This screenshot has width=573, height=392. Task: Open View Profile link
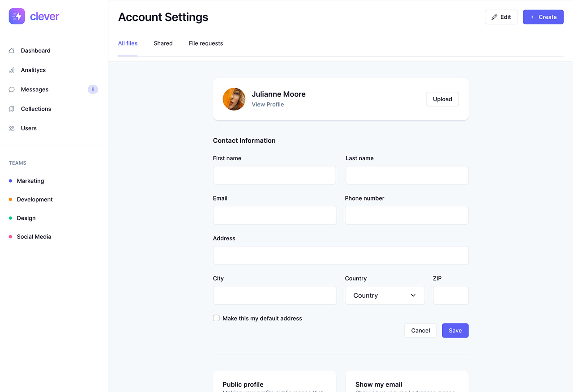tap(268, 104)
